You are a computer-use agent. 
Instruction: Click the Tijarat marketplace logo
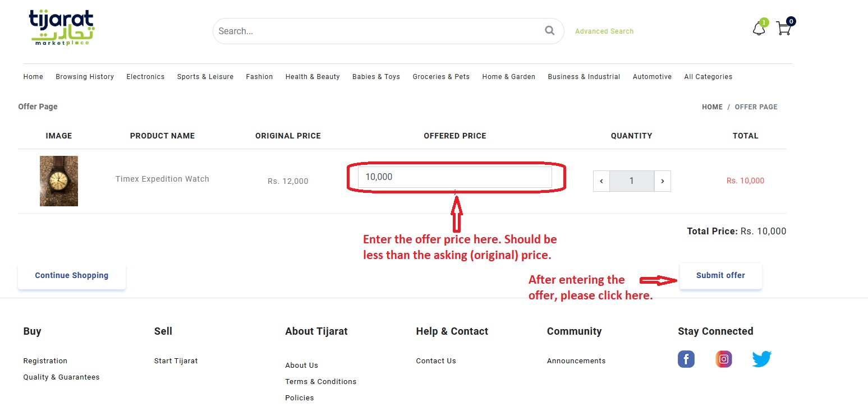(62, 28)
